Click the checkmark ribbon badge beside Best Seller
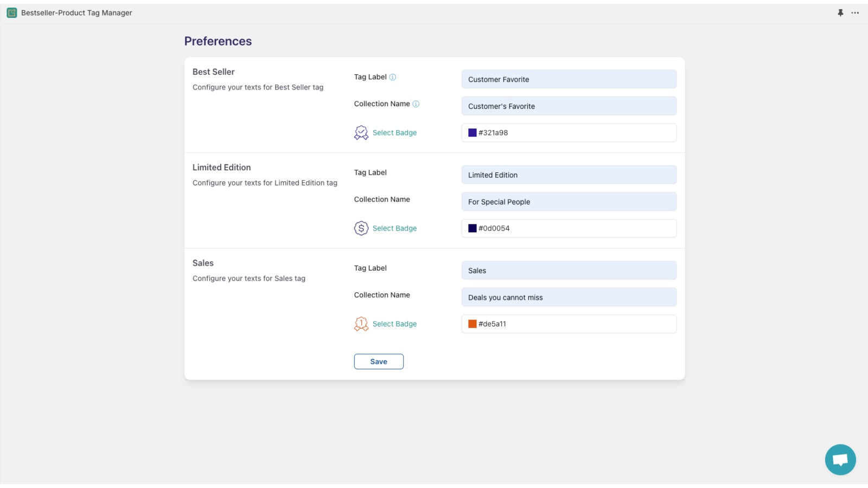 pos(361,132)
